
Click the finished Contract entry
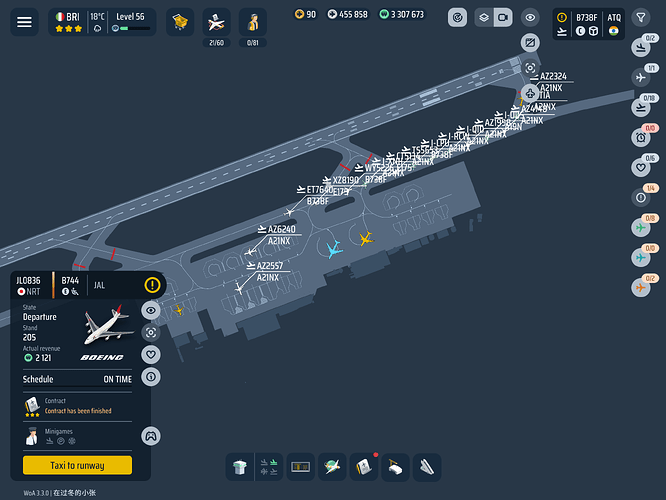(x=77, y=405)
